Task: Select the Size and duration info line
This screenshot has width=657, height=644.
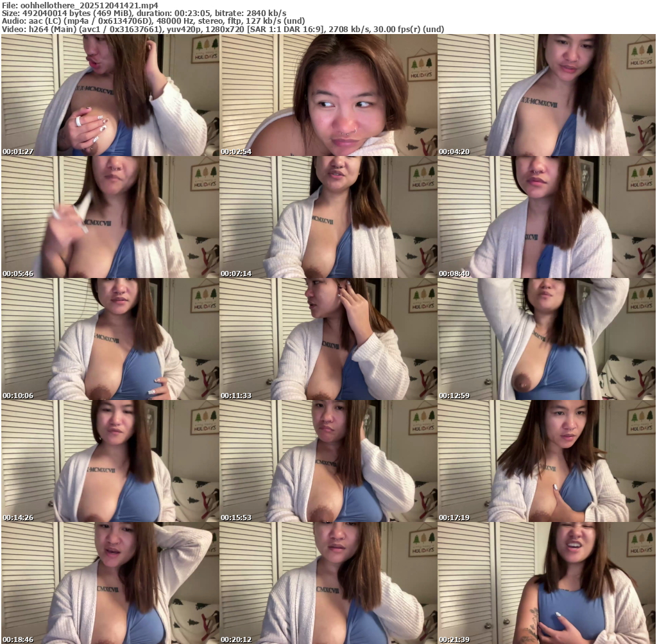Action: [x=144, y=13]
